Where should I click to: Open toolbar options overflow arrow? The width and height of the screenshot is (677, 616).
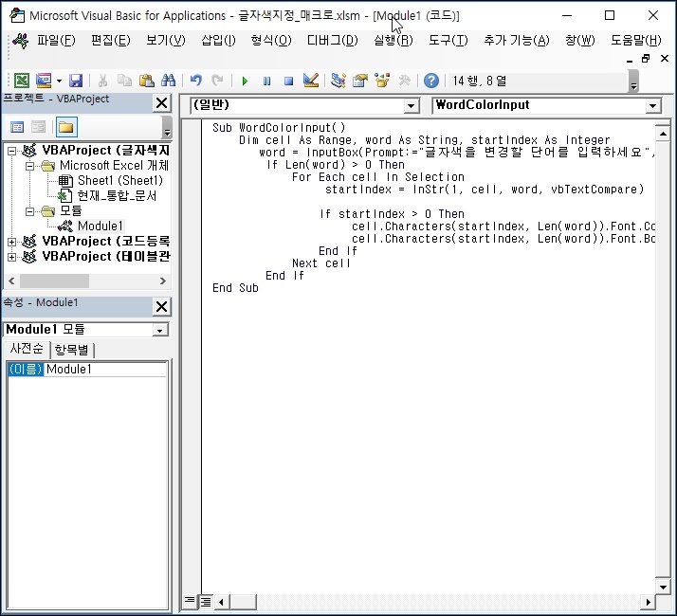coord(633,82)
